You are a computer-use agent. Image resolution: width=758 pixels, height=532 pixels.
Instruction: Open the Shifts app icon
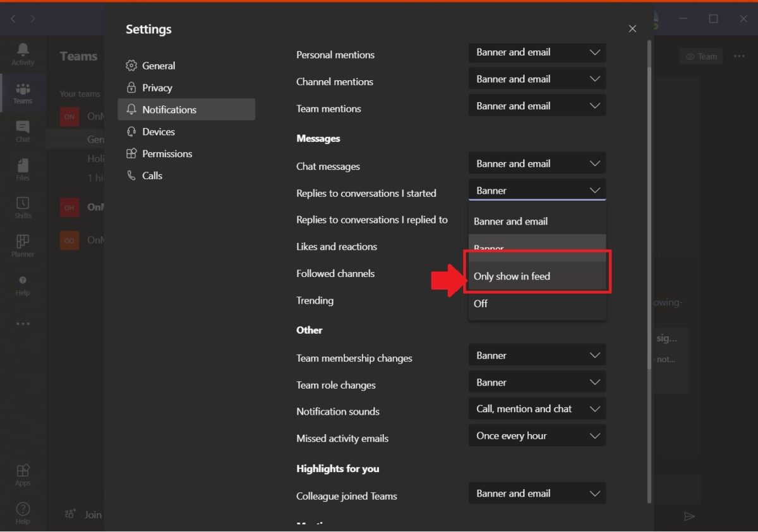(23, 207)
